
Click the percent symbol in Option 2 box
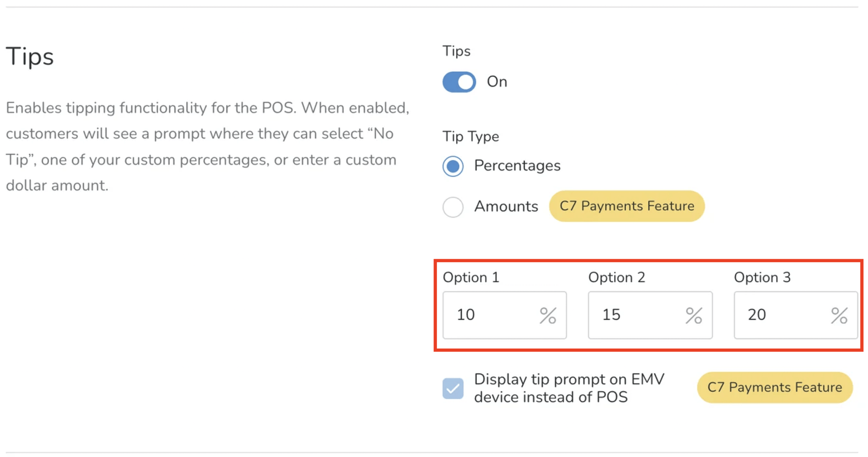click(693, 315)
